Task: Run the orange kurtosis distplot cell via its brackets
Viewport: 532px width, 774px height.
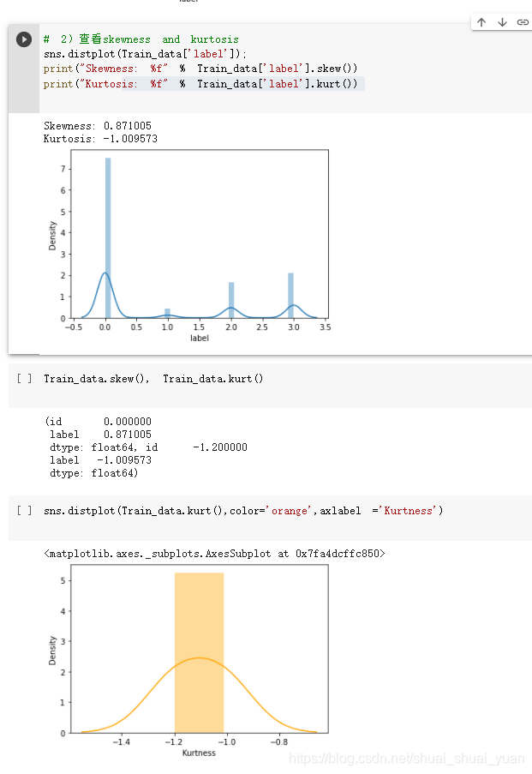Action: 24,510
